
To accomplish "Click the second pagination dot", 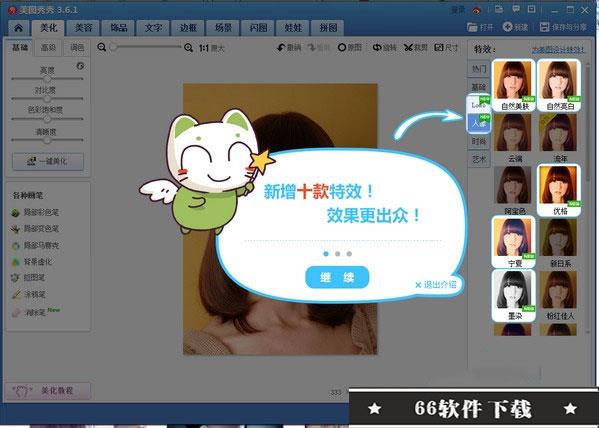I will (337, 254).
